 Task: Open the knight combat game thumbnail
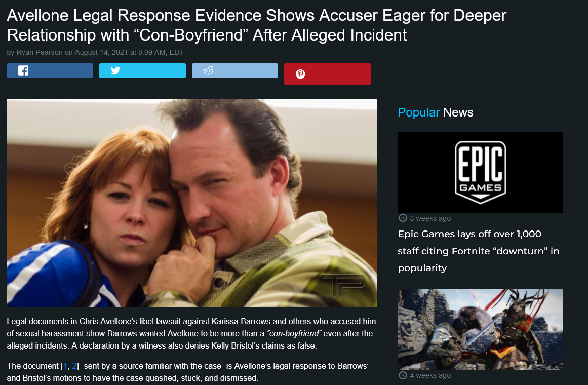(480, 329)
